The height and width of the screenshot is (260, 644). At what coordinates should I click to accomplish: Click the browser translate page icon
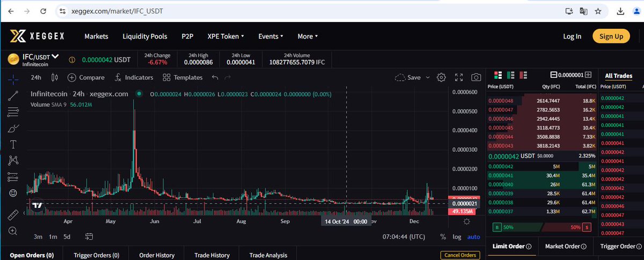pyautogui.click(x=583, y=11)
